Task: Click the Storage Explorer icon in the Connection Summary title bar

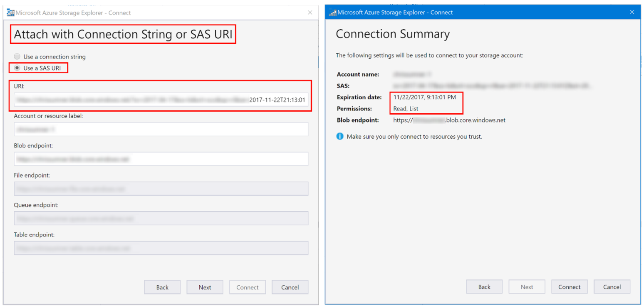Action: [332, 12]
